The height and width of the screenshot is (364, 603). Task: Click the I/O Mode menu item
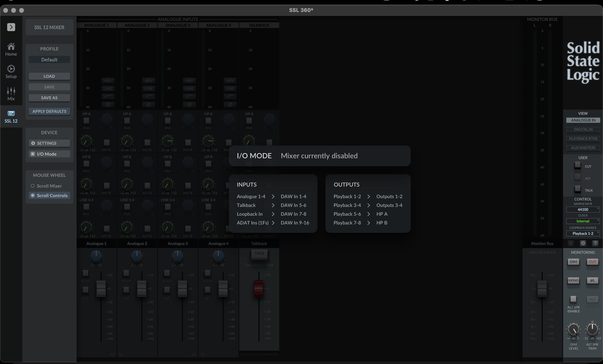coord(49,154)
